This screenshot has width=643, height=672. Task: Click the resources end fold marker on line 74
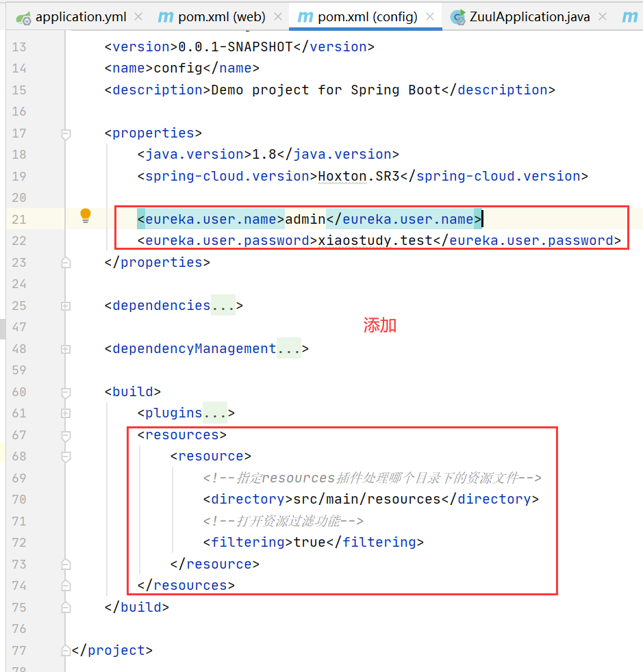coord(66,585)
